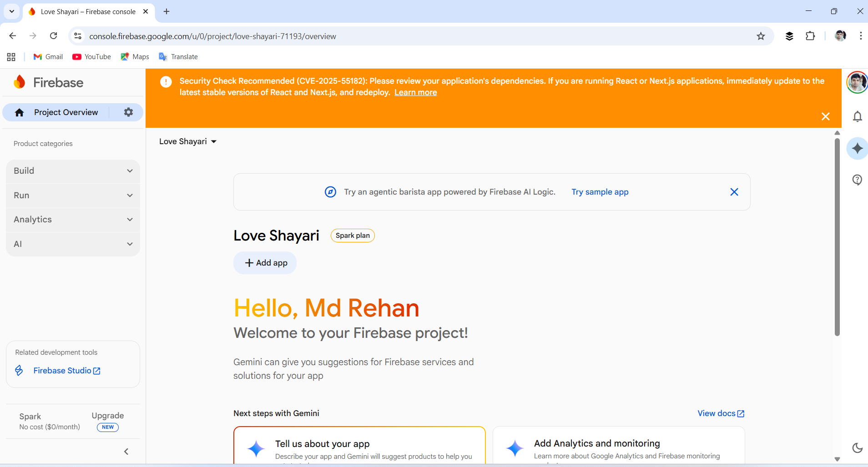This screenshot has height=467, width=868.
Task: Toggle dark mode moon icon
Action: point(857,448)
